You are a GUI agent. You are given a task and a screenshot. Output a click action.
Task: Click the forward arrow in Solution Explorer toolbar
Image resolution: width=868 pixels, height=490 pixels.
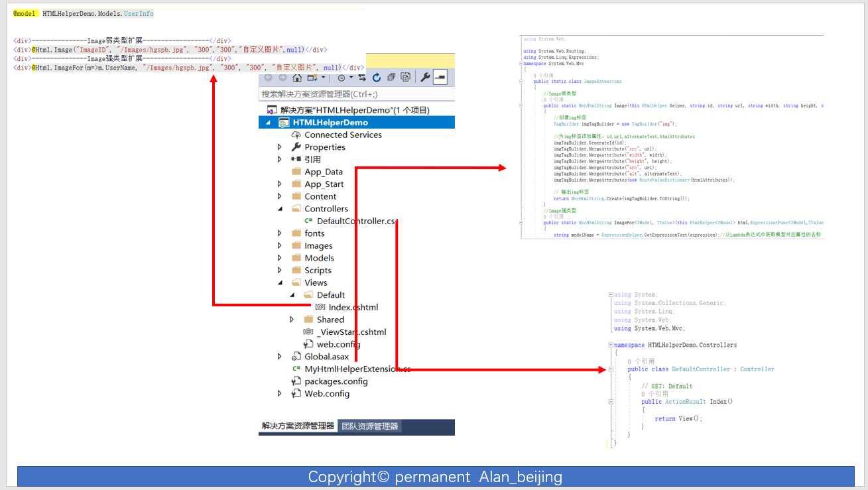point(282,78)
